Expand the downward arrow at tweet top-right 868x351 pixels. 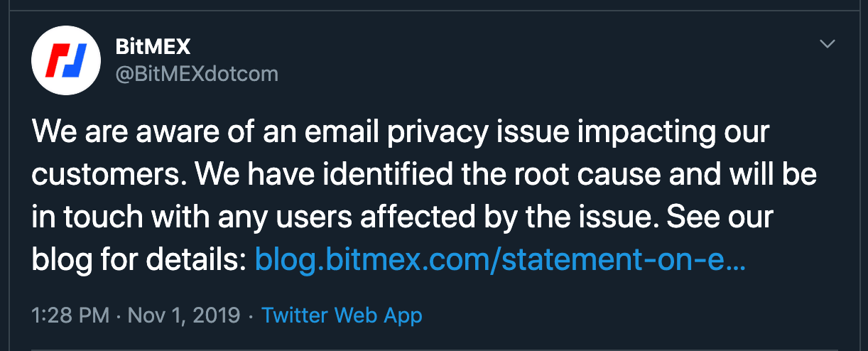pos(828,45)
